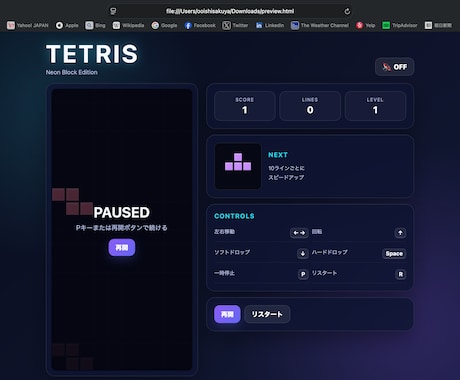
Task: Click the next piece preview box
Action: click(238, 166)
